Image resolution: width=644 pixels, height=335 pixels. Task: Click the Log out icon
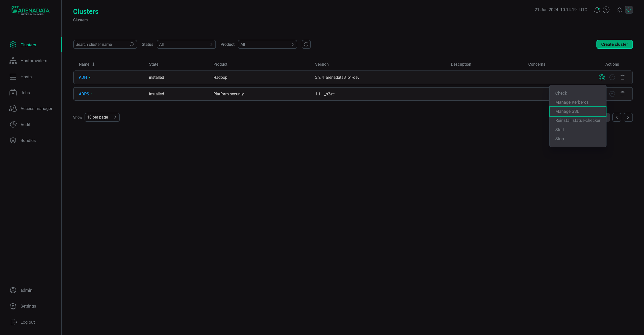tap(14, 322)
